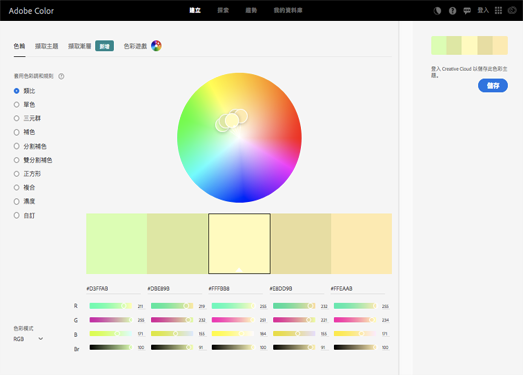The height and width of the screenshot is (375, 523).
Task: Select the 補色 complementary harmony rule
Action: coord(25,132)
